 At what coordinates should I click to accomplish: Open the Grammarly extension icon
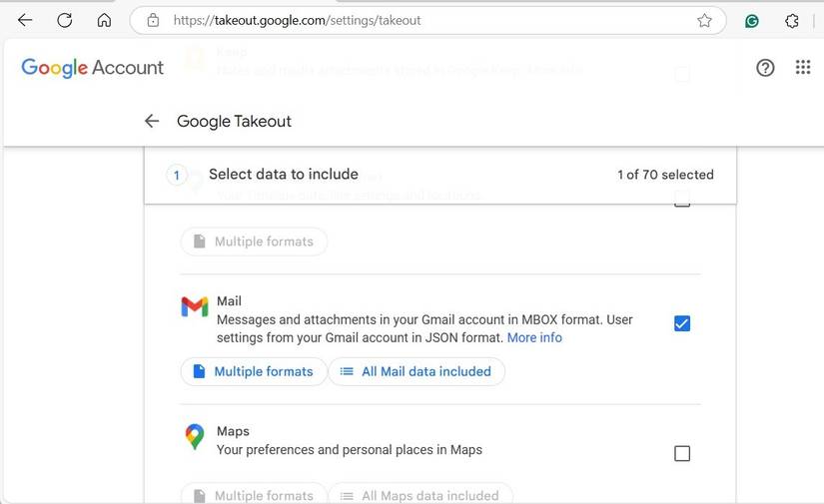(x=752, y=20)
